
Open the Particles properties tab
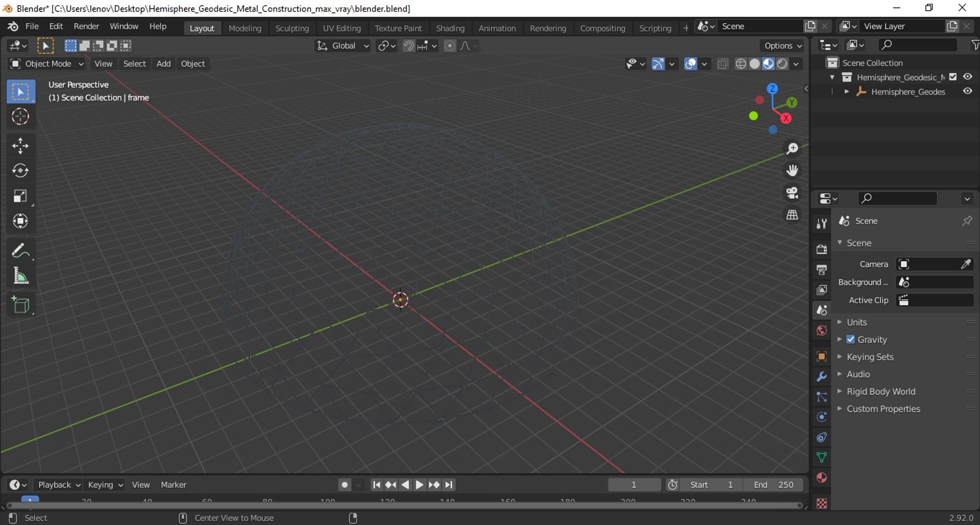click(821, 397)
